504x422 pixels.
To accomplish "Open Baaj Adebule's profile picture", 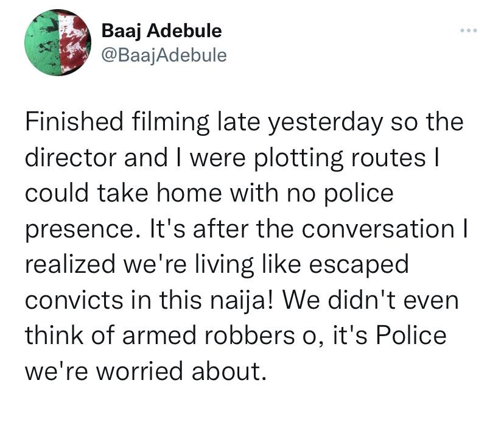I will coord(58,43).
